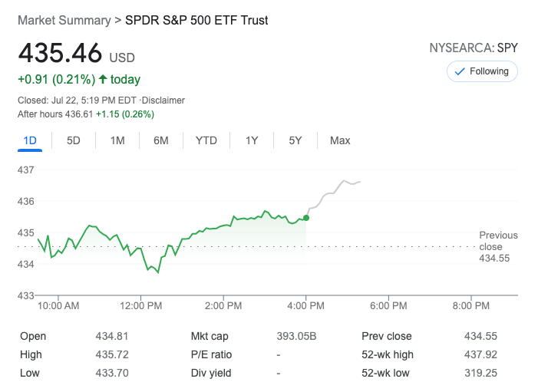
Task: Switch to the 6M range tab
Action: [x=160, y=140]
